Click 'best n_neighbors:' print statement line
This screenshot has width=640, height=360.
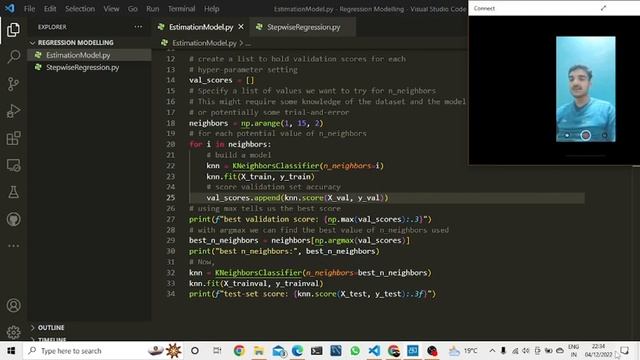click(x=284, y=251)
